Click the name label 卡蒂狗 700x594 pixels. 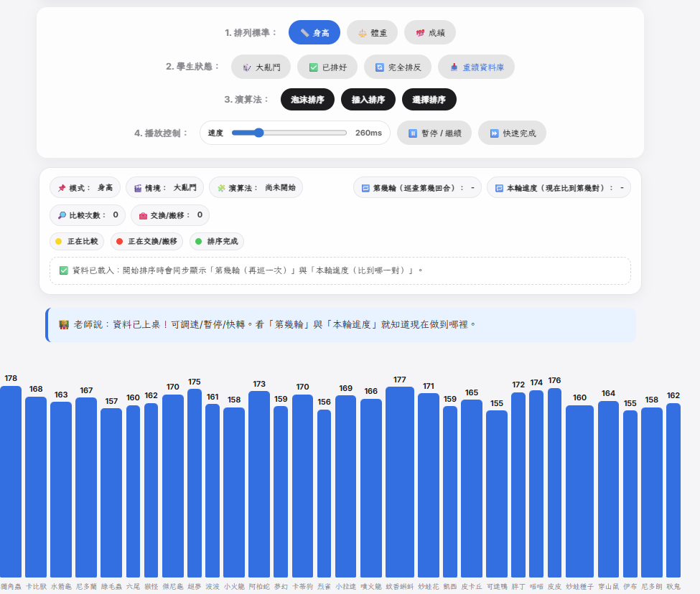click(303, 586)
